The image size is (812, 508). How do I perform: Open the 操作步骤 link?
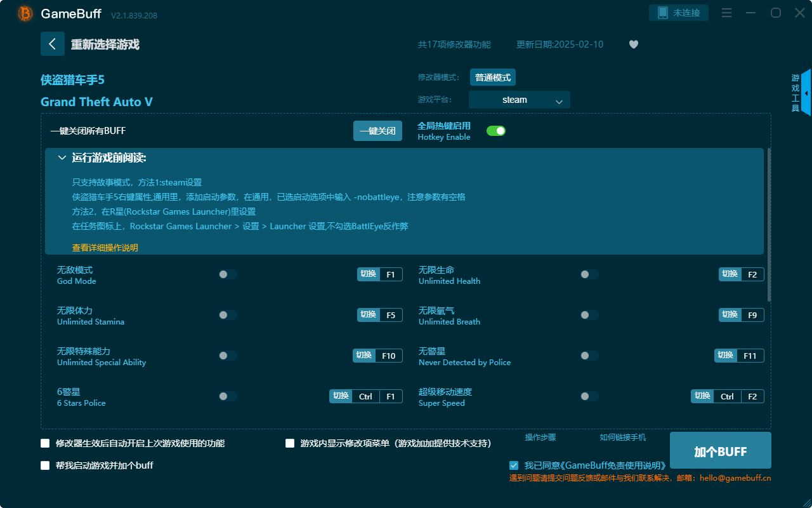click(540, 438)
